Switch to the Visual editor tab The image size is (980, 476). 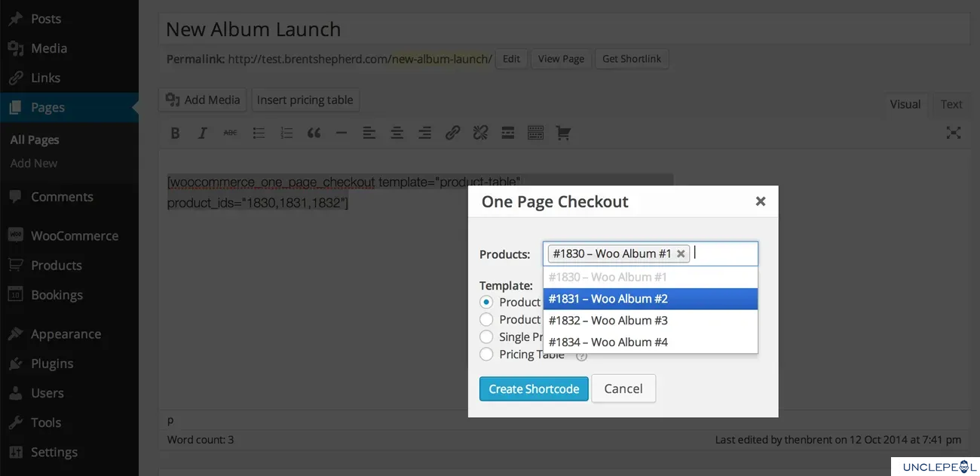click(905, 104)
